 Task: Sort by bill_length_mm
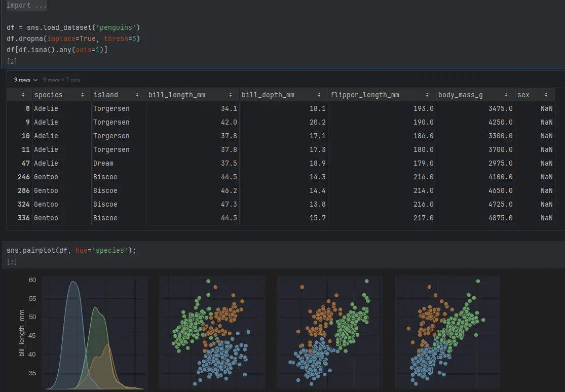click(x=231, y=95)
